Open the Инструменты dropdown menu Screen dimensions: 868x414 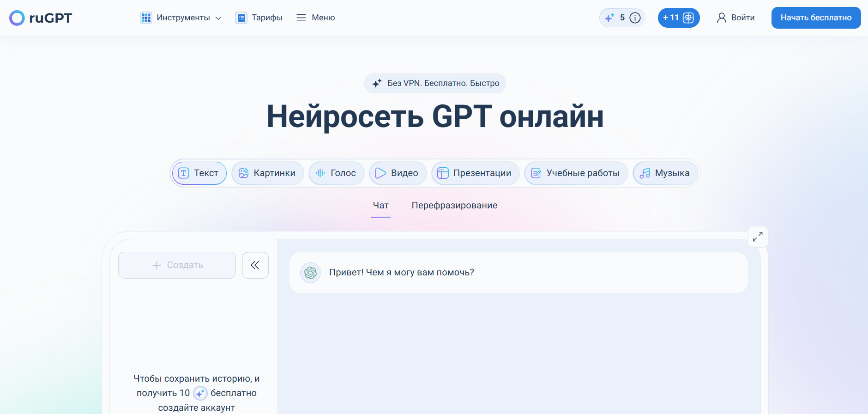(x=181, y=18)
